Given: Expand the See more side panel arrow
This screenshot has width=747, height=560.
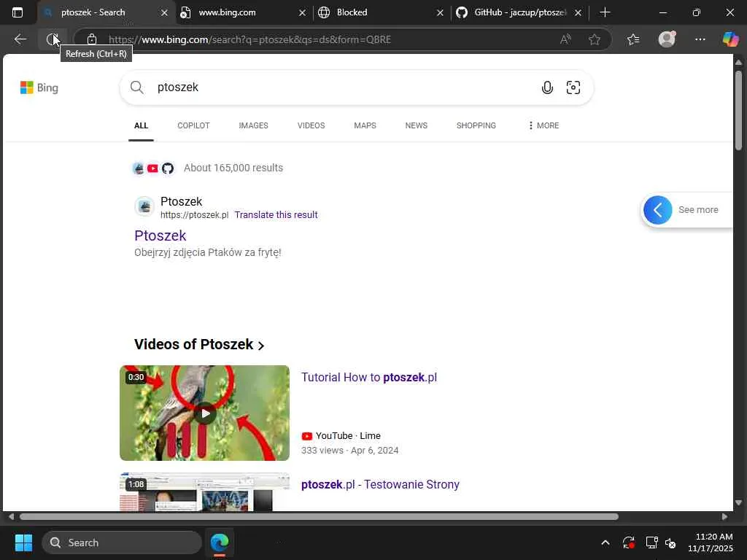Looking at the screenshot, I should click(x=658, y=210).
